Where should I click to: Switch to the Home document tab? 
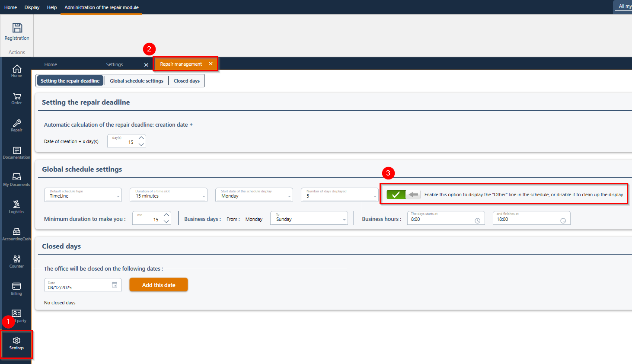coord(51,64)
